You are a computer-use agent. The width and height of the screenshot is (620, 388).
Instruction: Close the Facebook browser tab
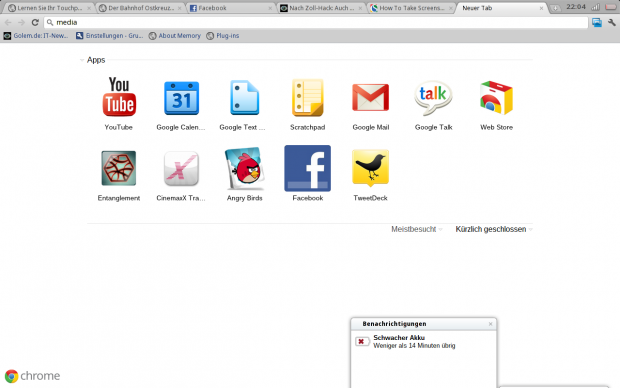coord(270,8)
